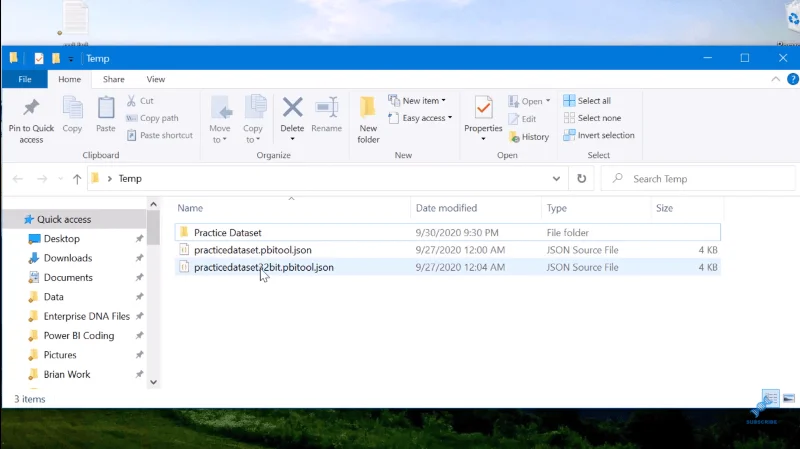Click Pin to Quick access icon

tap(31, 107)
